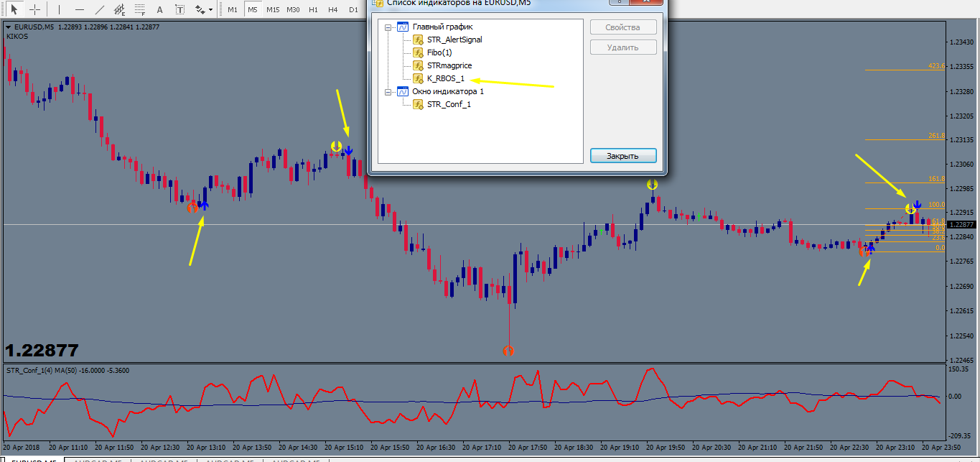This screenshot has width=980, height=462.
Task: Enable the H4 timeframe
Action: pyautogui.click(x=332, y=10)
